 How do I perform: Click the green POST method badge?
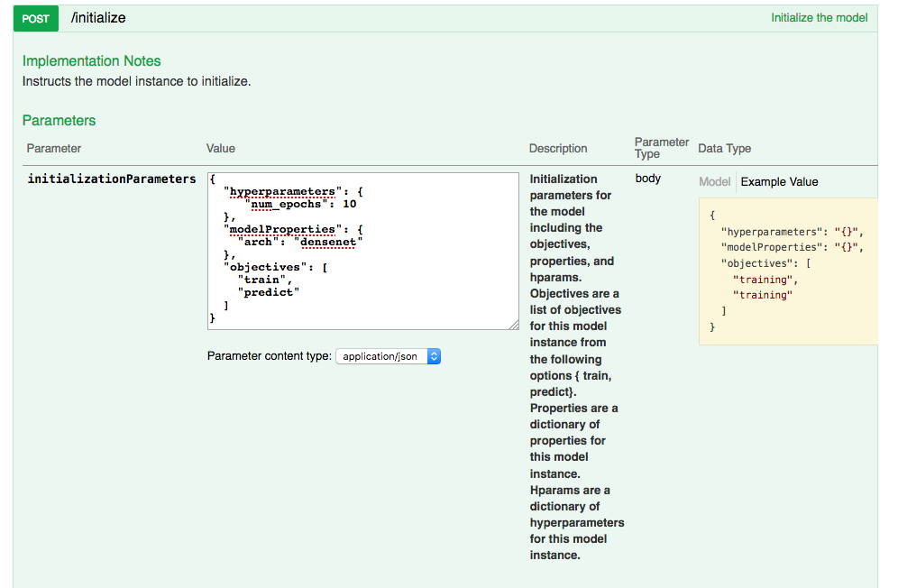pos(35,18)
